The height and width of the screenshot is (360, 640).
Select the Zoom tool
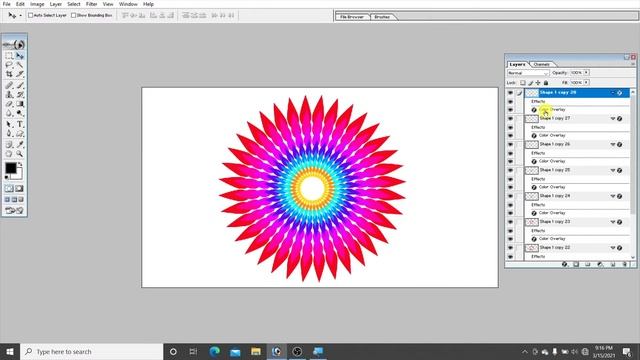[x=20, y=154]
